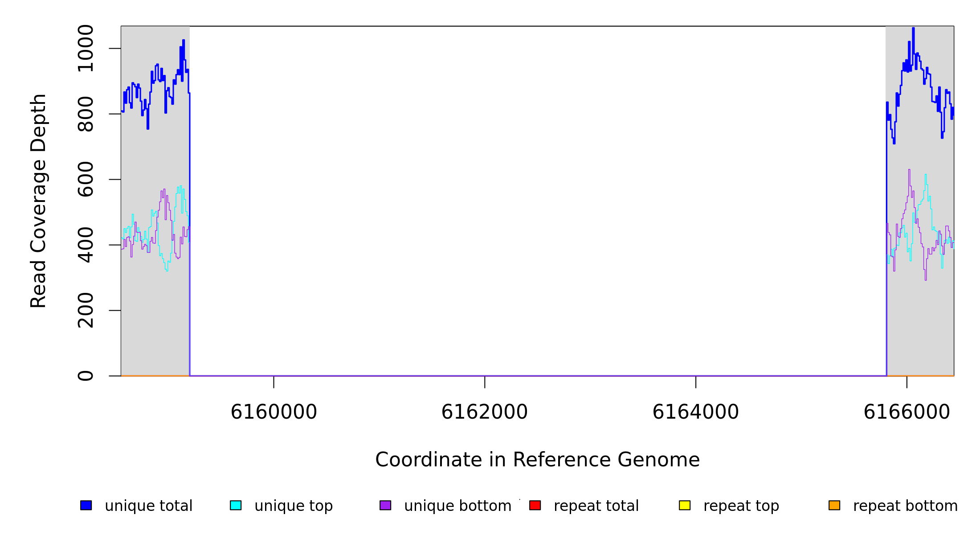This screenshot has height=535, width=980.
Task: Click the red repeat total legend swatch
Action: [535, 505]
